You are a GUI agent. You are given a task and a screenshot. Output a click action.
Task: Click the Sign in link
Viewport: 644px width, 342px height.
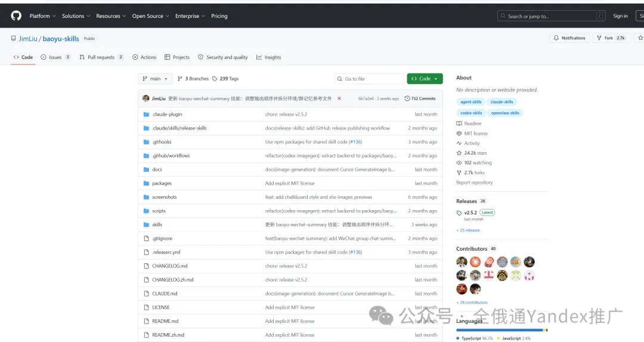coord(620,16)
